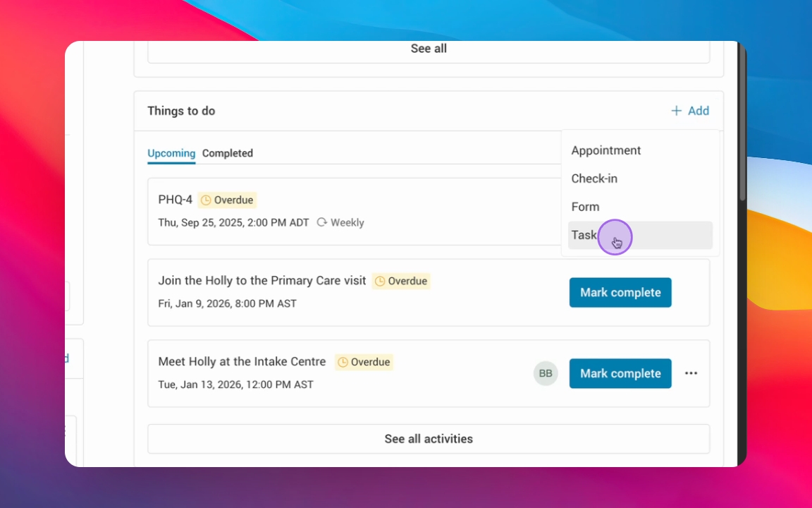Open the three-dot menu for Meet Holly task
Viewport: 812px width, 508px height.
tap(691, 373)
